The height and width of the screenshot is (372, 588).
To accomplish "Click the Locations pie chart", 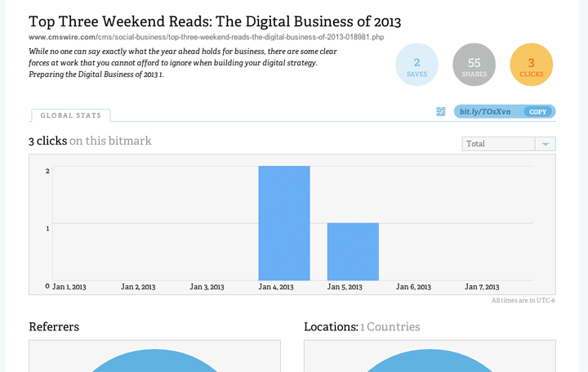I will click(430, 361).
